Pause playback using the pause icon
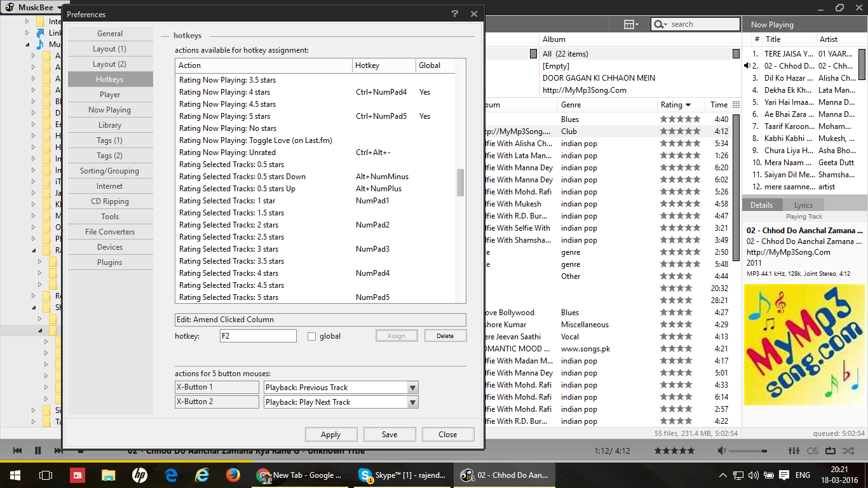The image size is (868, 488). click(x=37, y=451)
